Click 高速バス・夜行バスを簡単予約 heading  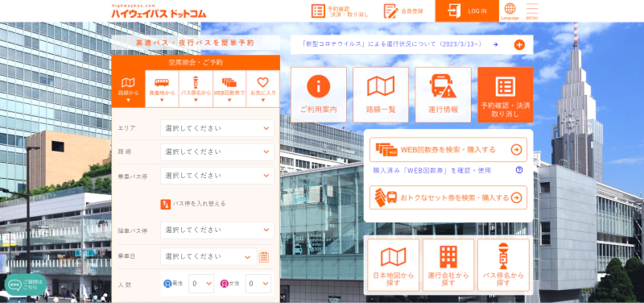click(x=195, y=43)
